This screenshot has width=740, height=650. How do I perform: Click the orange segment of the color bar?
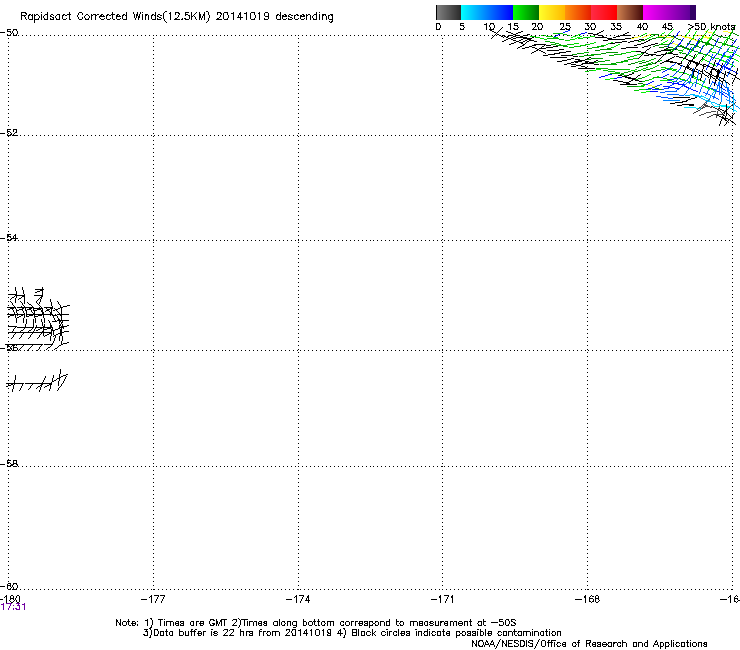click(578, 12)
